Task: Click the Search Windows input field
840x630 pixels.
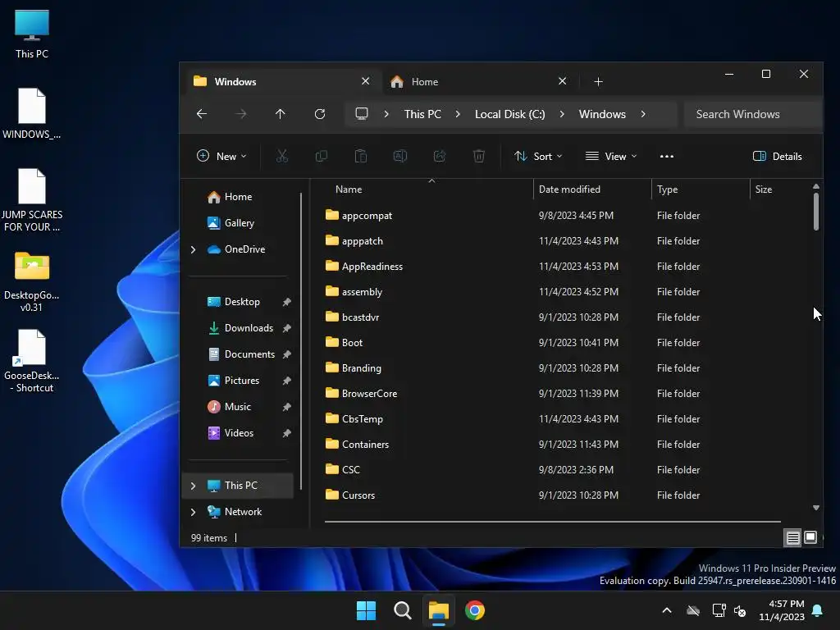Action: (x=753, y=114)
